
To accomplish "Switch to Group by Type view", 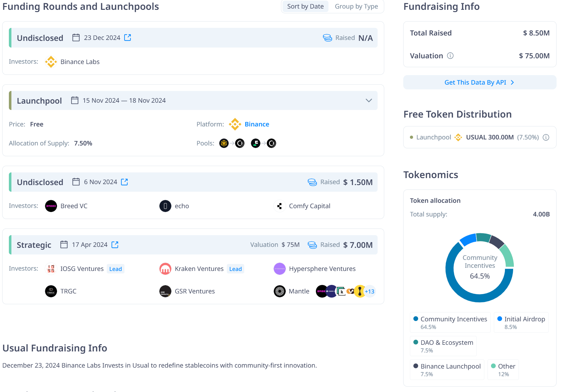I will click(356, 6).
